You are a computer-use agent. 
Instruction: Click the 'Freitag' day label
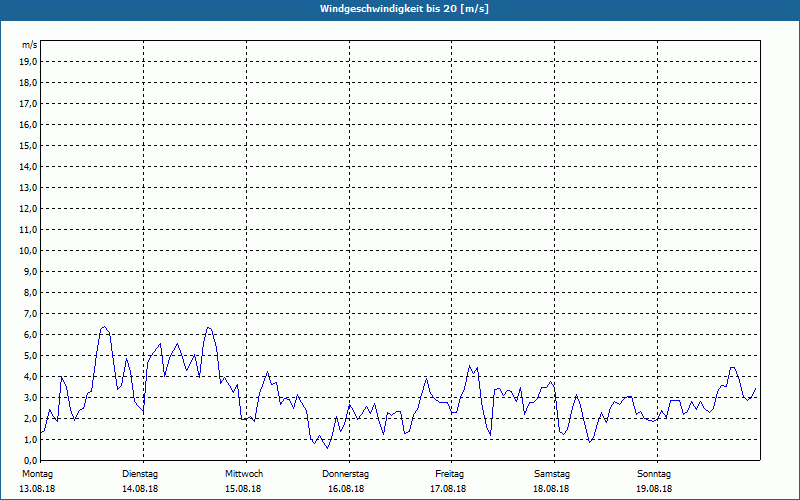pos(449,474)
